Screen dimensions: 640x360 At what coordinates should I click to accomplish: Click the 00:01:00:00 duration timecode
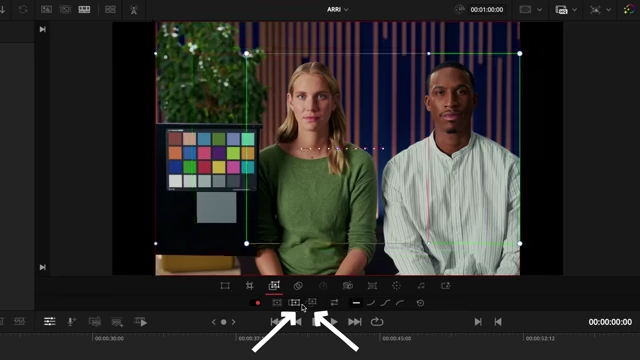click(487, 9)
